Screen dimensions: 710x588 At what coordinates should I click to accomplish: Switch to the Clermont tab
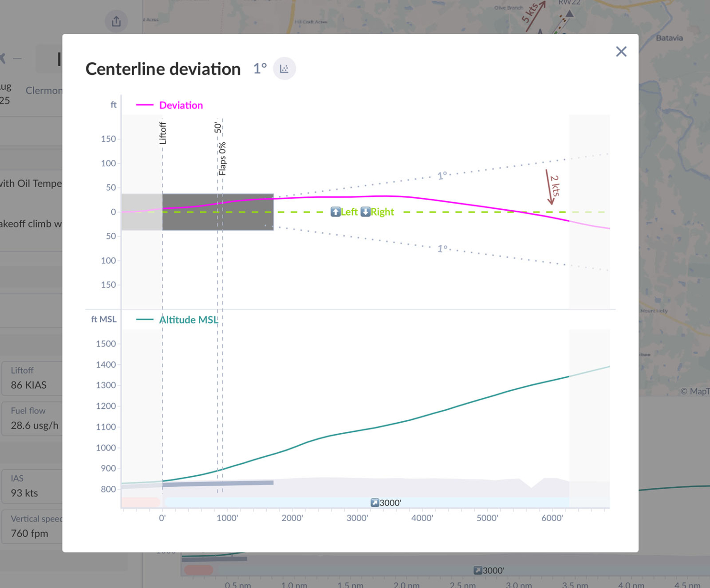point(45,90)
